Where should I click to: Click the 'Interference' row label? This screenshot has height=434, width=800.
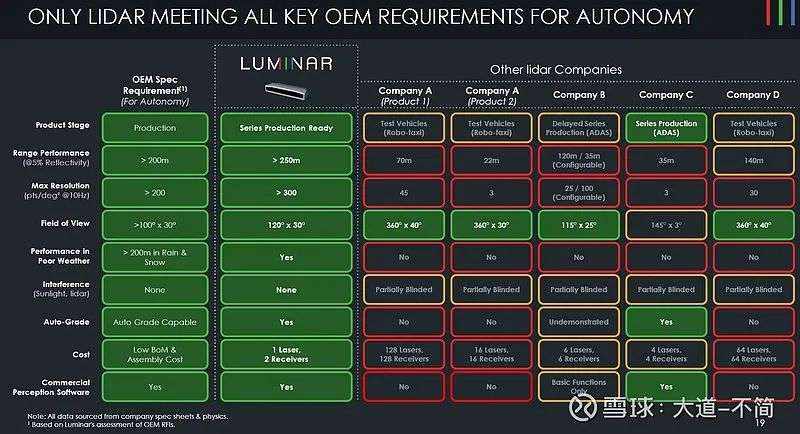click(x=61, y=289)
